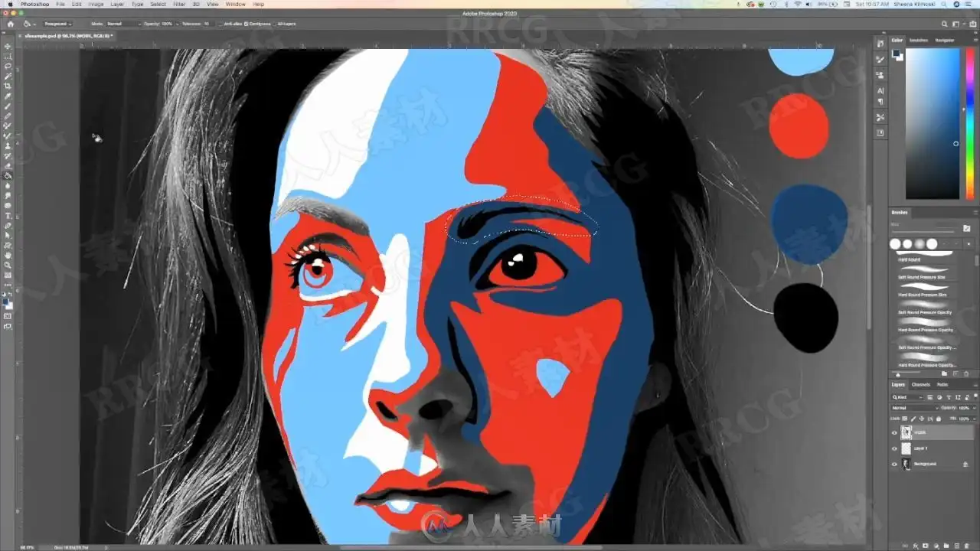980x551 pixels.
Task: Open the Image menu
Action: (96, 4)
